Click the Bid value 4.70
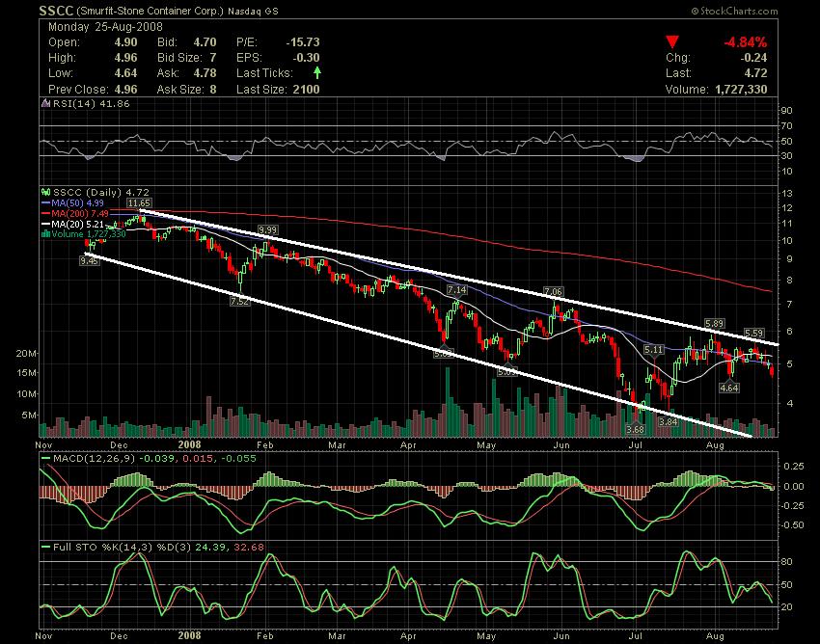The width and height of the screenshot is (820, 644). (x=205, y=42)
